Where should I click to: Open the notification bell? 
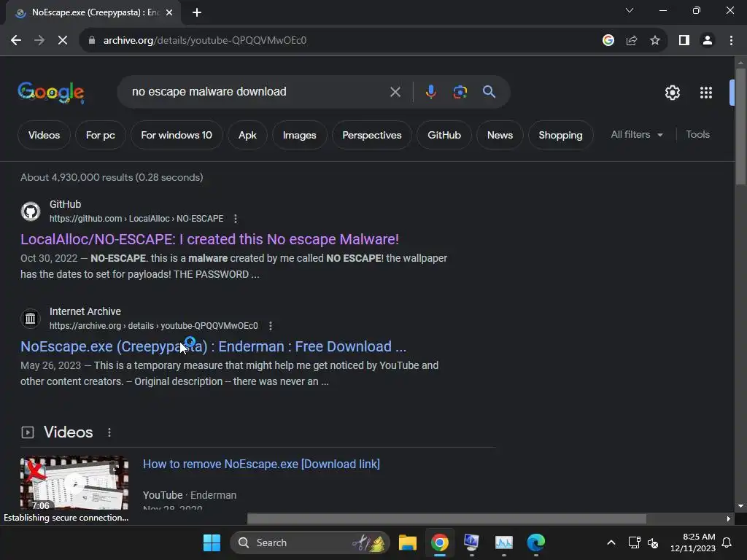(727, 542)
